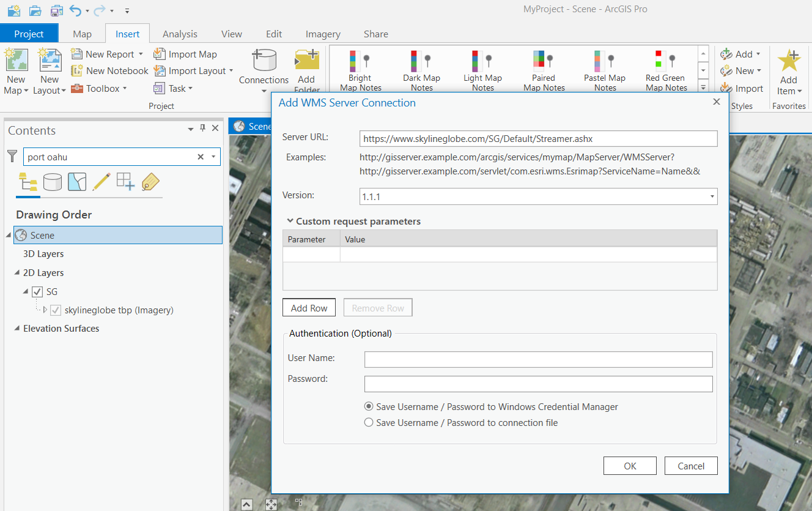Image resolution: width=812 pixels, height=511 pixels.
Task: Click Import Layout in the ribbon
Action: 193,71
